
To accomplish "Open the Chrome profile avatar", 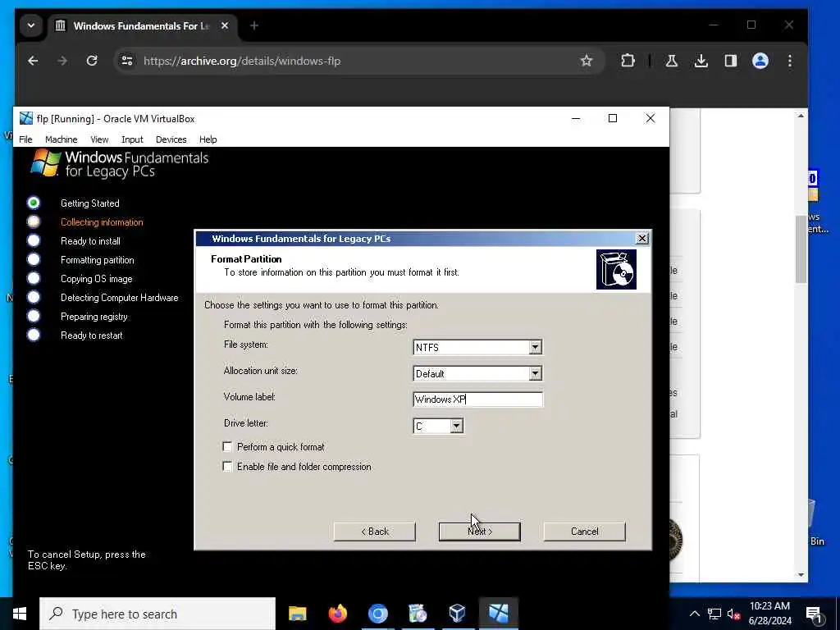I will pos(760,61).
